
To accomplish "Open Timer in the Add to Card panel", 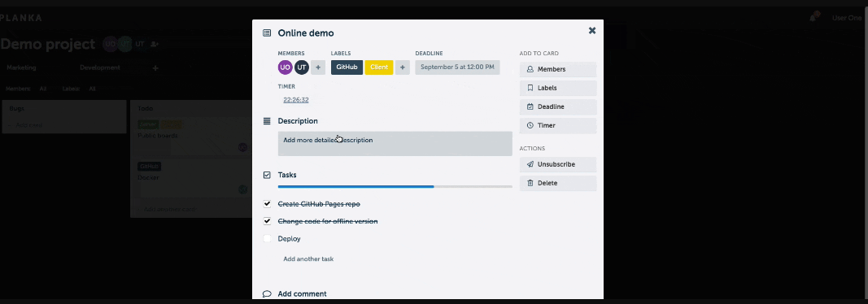I will pyautogui.click(x=558, y=125).
